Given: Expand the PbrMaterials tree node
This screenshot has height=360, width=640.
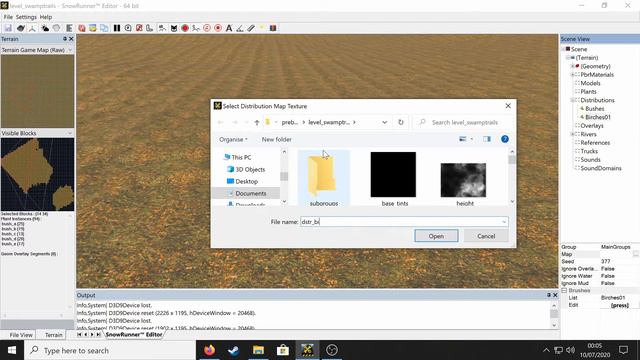Looking at the screenshot, I should [572, 75].
